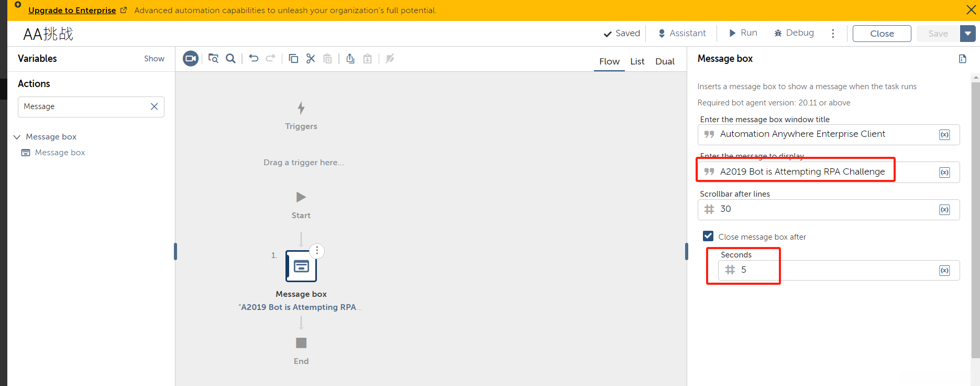Click the undo arrow icon

coord(254,59)
